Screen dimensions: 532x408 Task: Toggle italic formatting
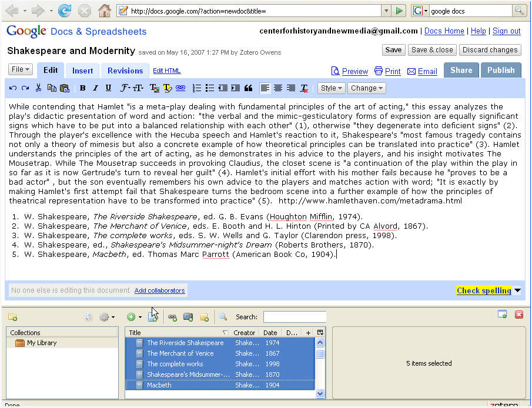(95, 88)
